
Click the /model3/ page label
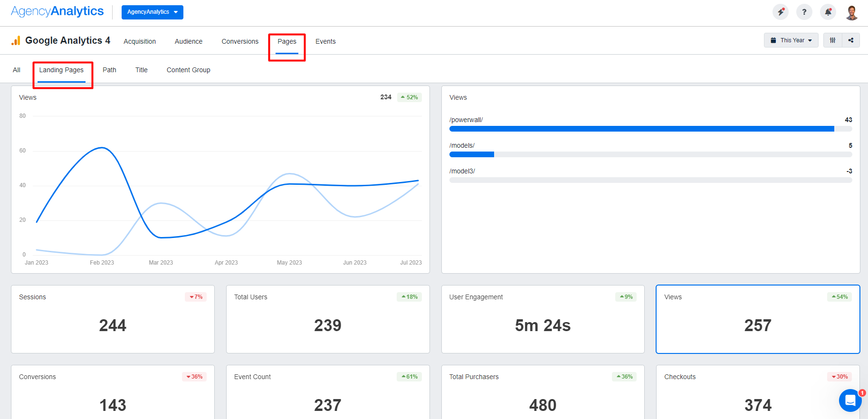462,171
